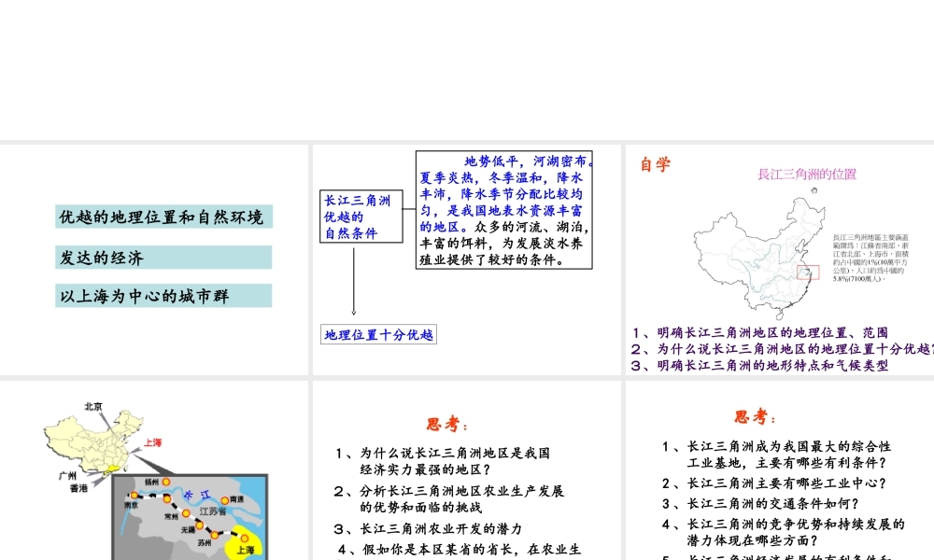The height and width of the screenshot is (560, 934).
Task: Click the 南京 city marker
Action: [134, 495]
